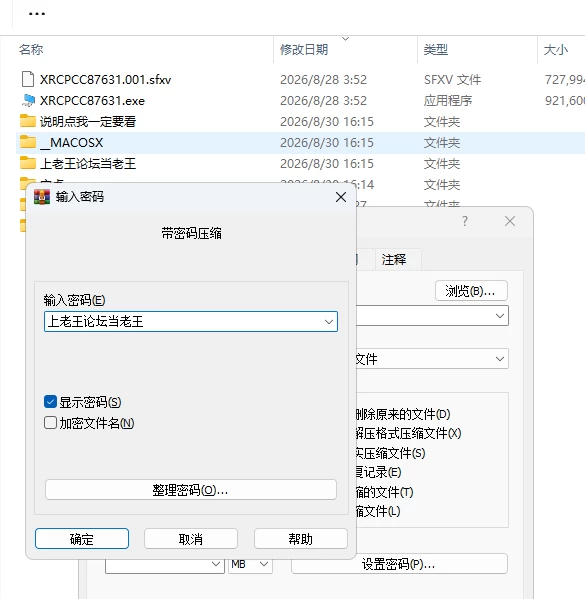Viewport: 585px width, 599px height.
Task: Click the 删除原来的文件(D) option
Action: pyautogui.click(x=403, y=414)
